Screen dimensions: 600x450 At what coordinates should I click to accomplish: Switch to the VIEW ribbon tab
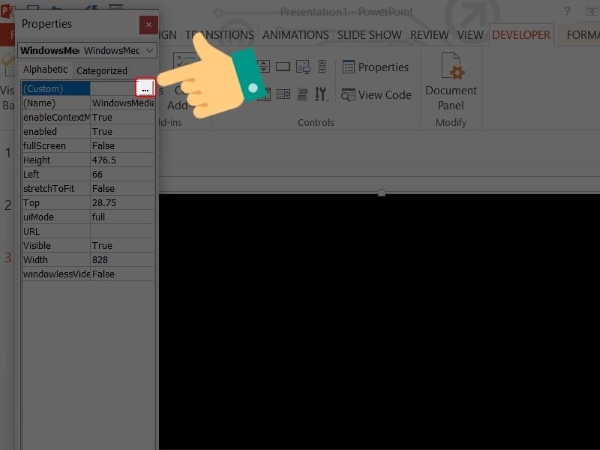click(x=471, y=35)
